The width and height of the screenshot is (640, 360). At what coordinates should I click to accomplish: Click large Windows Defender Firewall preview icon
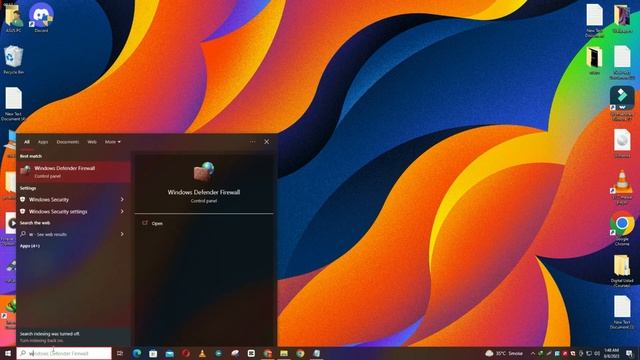pos(204,171)
